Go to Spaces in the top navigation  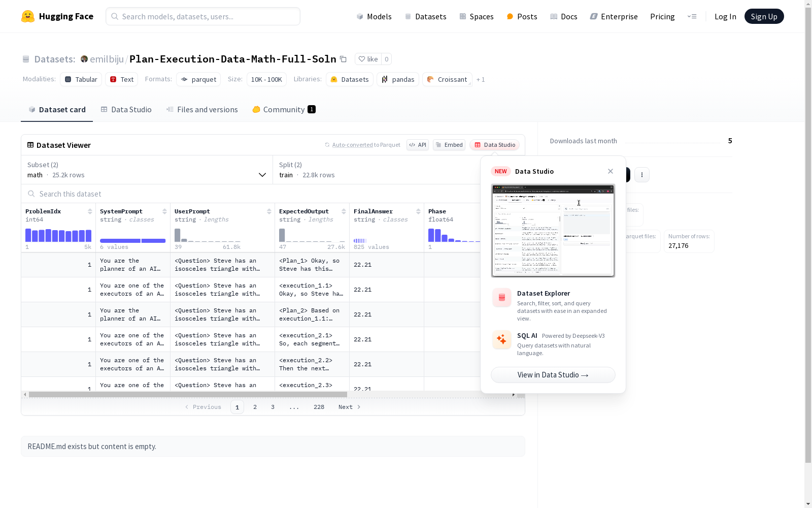tap(477, 16)
